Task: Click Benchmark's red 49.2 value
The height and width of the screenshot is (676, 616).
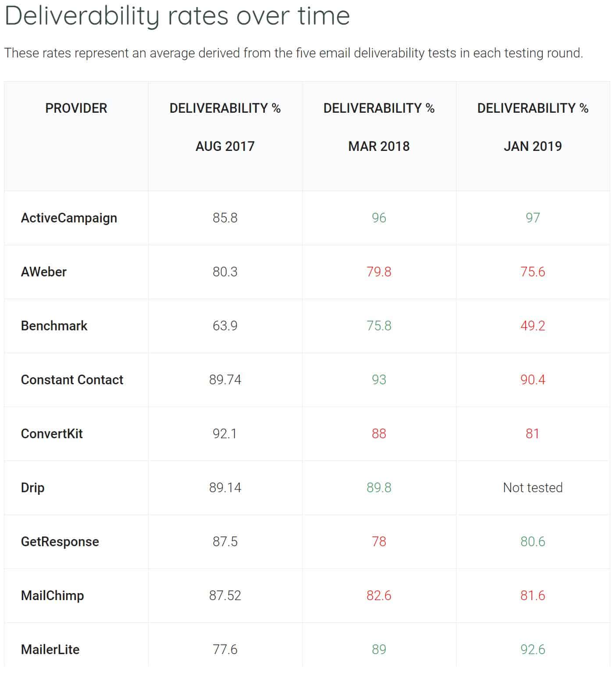Action: coord(533,326)
